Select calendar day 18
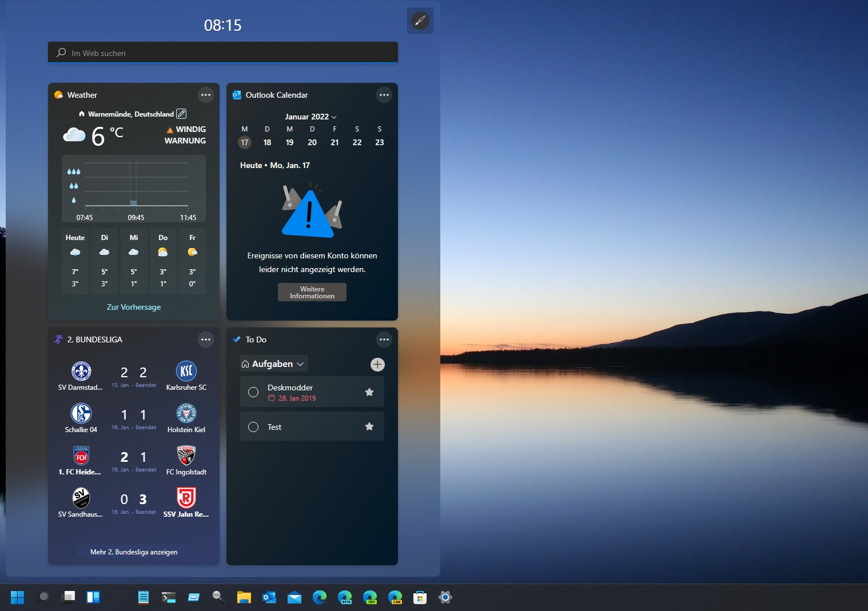 click(x=267, y=142)
